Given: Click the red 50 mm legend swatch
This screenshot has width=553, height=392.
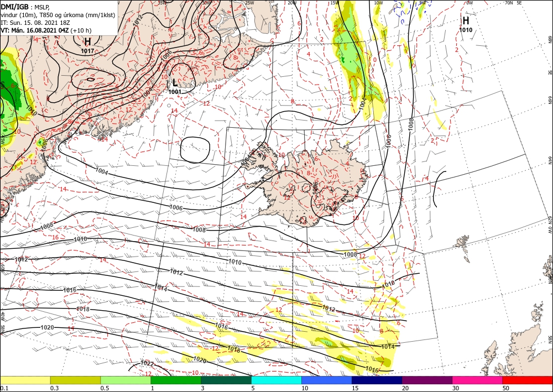Looking at the screenshot, I should [528, 380].
